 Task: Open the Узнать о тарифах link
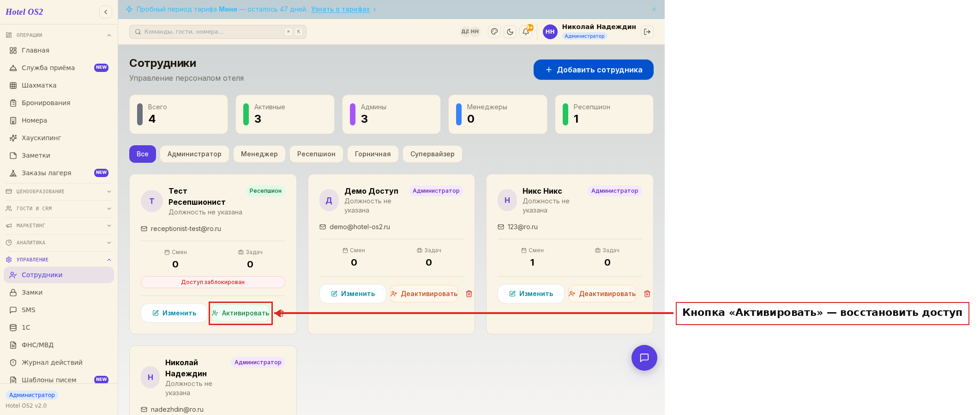click(341, 9)
